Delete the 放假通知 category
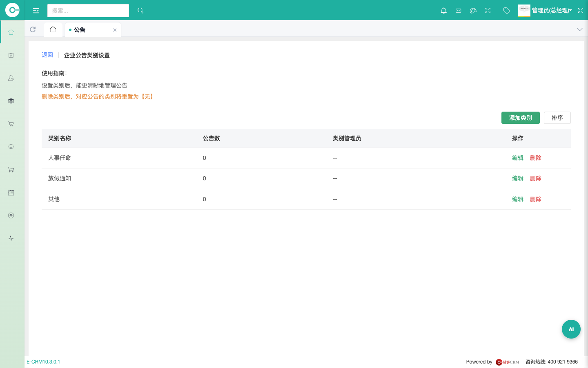This screenshot has width=588, height=368. click(536, 178)
